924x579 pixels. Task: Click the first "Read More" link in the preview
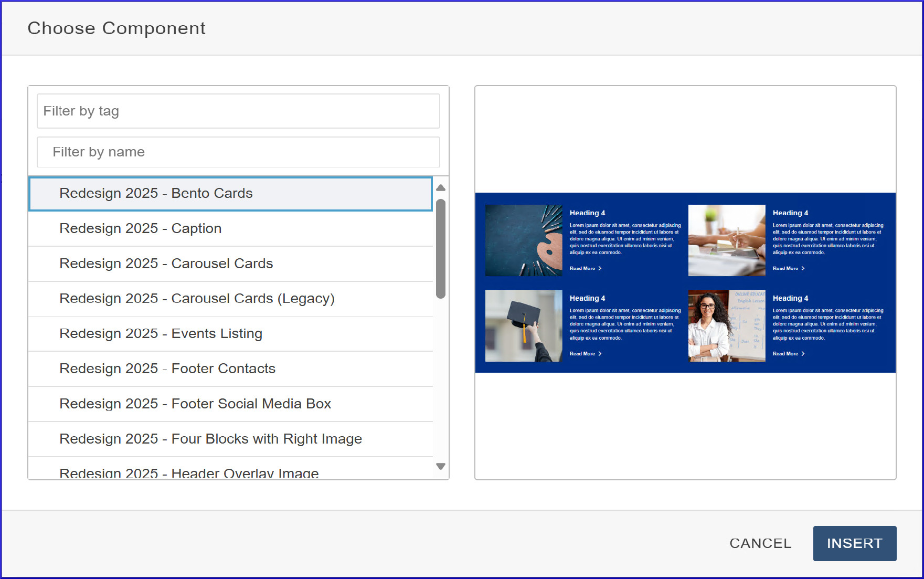point(581,268)
